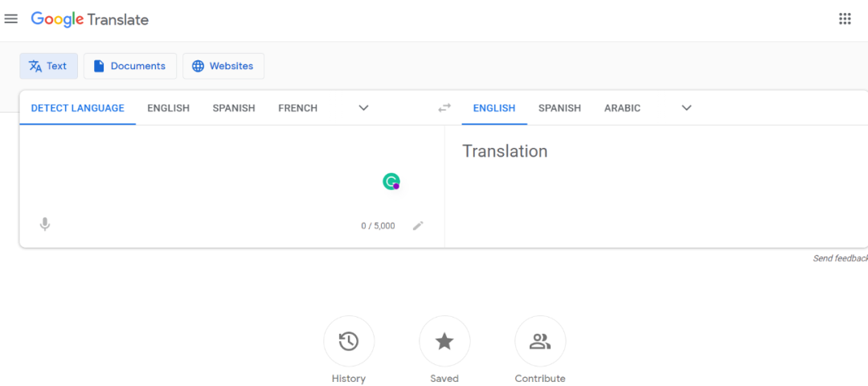Expand the source language list

[363, 108]
